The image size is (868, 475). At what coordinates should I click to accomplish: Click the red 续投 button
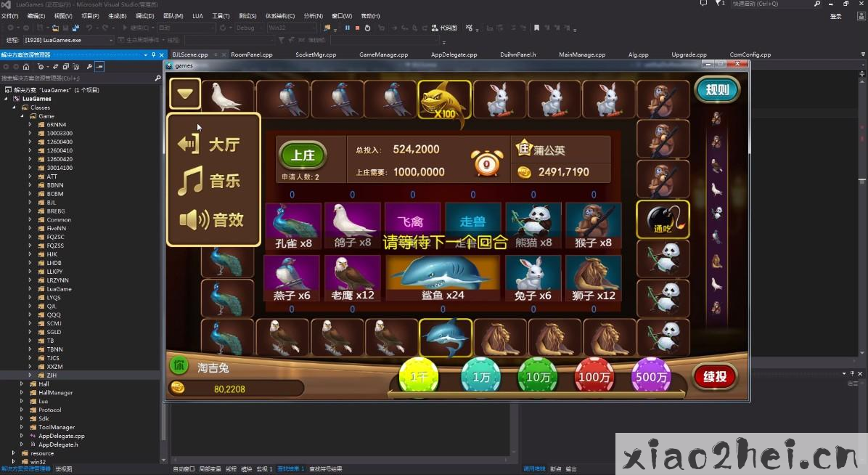pyautogui.click(x=715, y=377)
